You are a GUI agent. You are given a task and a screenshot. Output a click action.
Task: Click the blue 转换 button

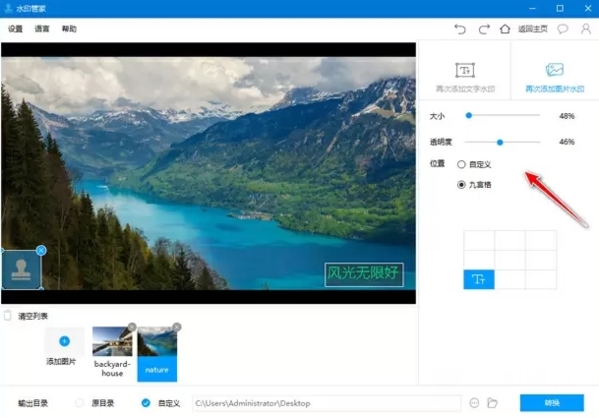point(552,403)
